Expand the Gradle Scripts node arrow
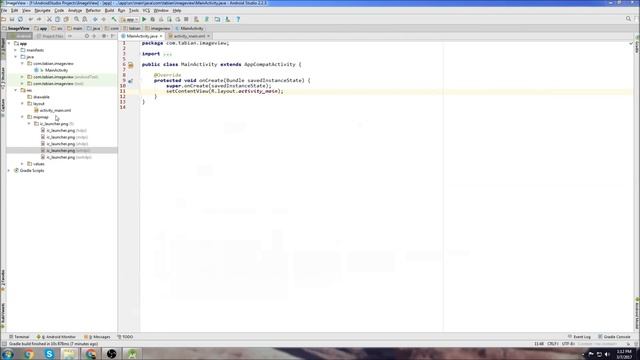The image size is (640, 360). point(9,170)
